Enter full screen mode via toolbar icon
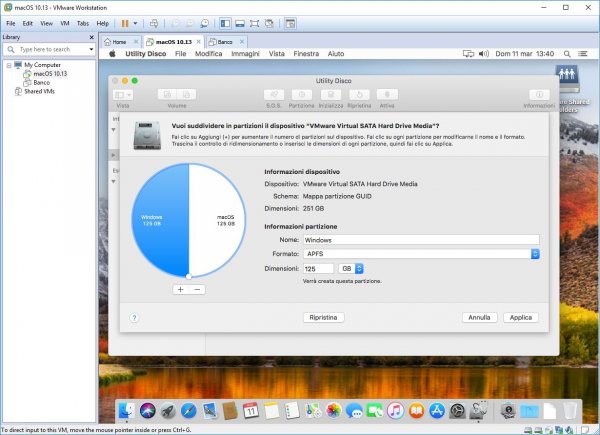Screen dimensions: 600x435 click(254, 24)
